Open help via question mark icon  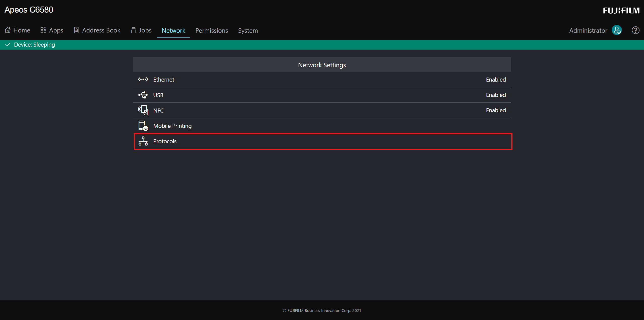(x=635, y=30)
